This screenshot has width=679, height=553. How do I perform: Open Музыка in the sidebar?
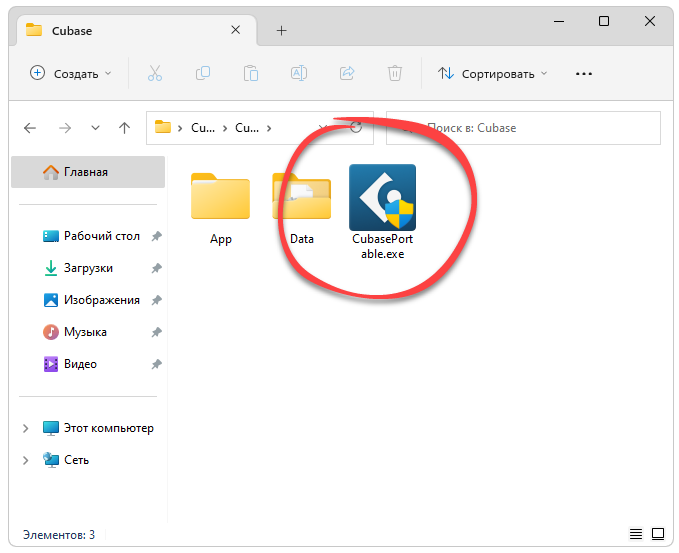pos(74,332)
